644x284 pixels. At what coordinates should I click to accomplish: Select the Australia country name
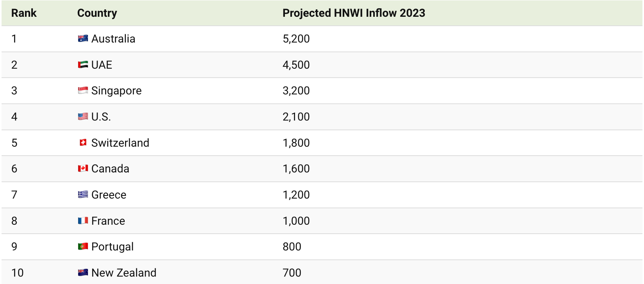click(113, 39)
